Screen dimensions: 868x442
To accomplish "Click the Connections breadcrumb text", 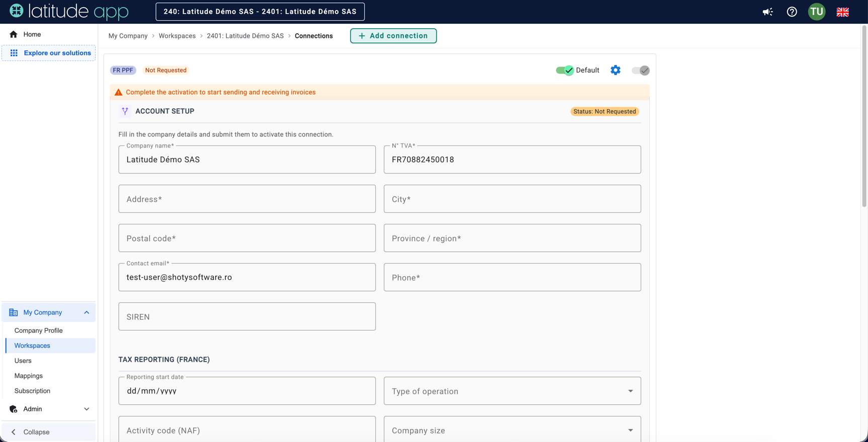I will coord(314,36).
